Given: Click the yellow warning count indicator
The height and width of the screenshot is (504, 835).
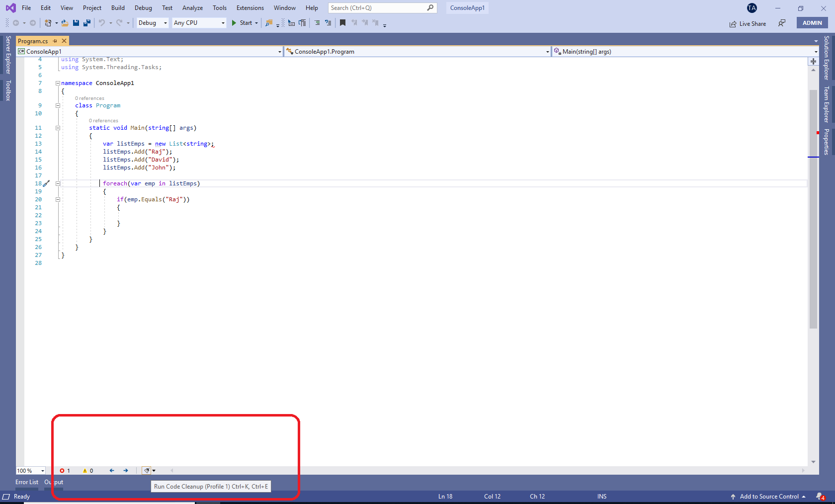Looking at the screenshot, I should [88, 471].
